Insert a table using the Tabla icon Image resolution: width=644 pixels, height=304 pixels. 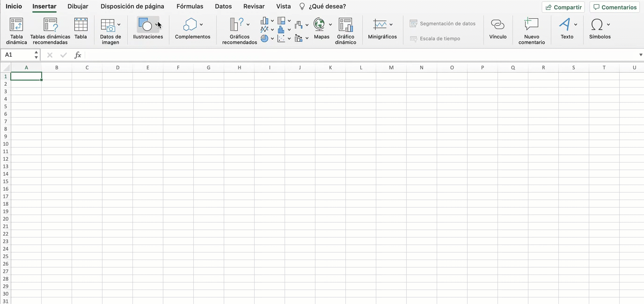point(80,30)
